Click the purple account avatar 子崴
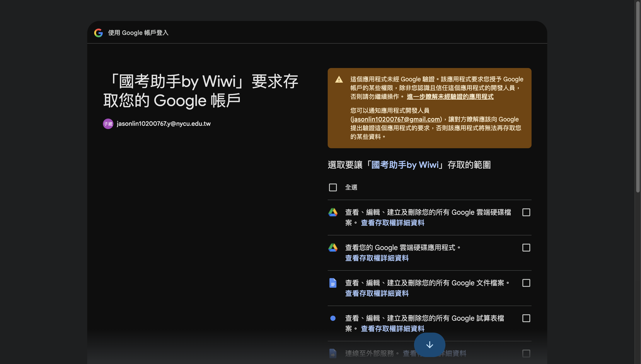The image size is (641, 364). pyautogui.click(x=108, y=124)
